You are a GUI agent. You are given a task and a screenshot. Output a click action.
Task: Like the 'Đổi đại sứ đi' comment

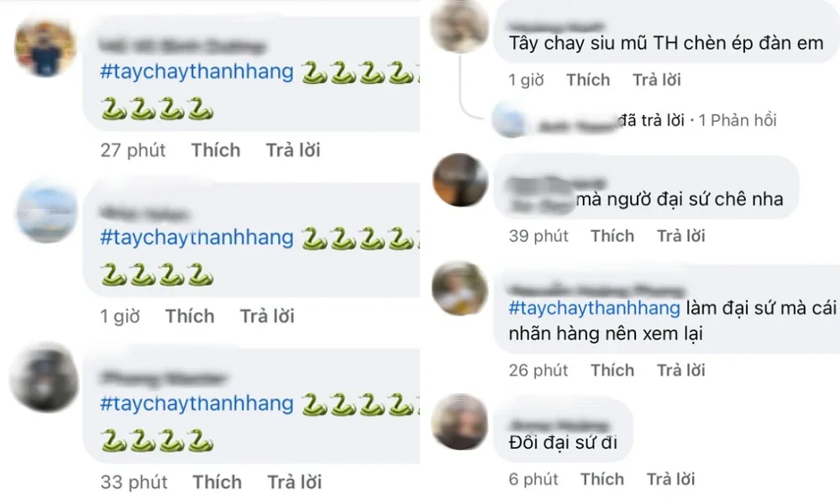coord(602,479)
